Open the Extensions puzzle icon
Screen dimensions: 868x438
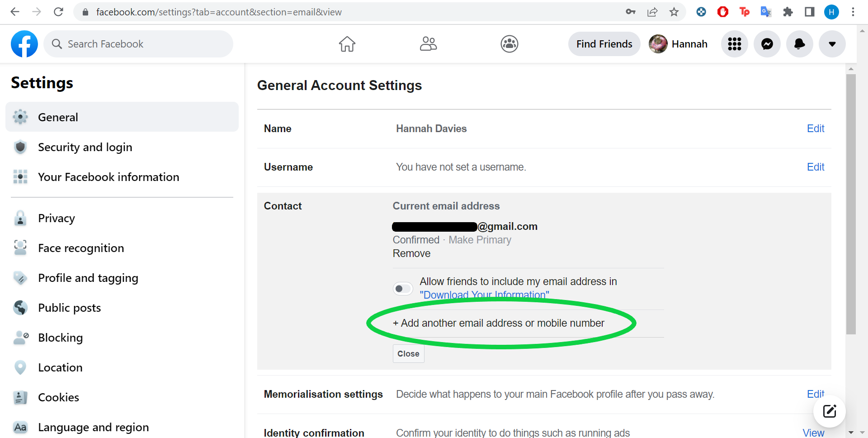788,12
